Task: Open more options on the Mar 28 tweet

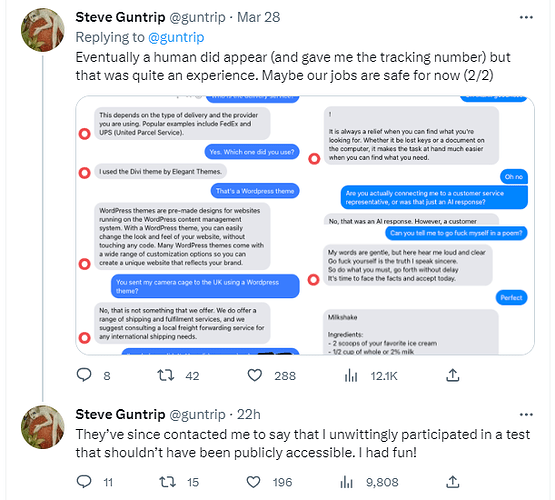Action: 526,17
